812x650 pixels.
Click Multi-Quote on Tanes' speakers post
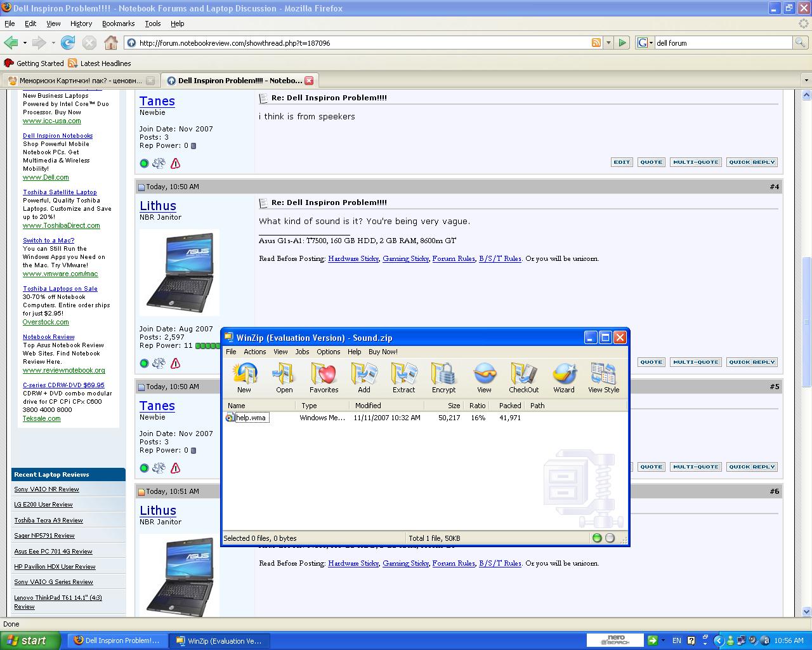tap(695, 162)
